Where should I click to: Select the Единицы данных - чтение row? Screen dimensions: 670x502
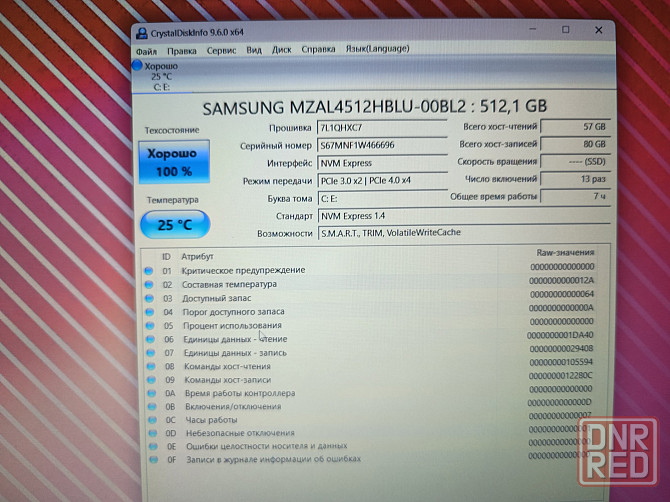(x=370, y=338)
